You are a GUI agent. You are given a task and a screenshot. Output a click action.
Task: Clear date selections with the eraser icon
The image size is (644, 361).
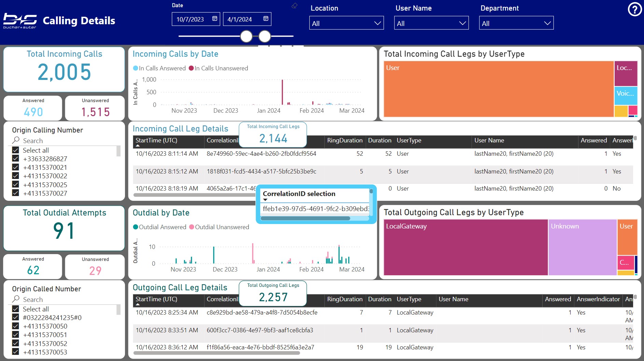[294, 5]
